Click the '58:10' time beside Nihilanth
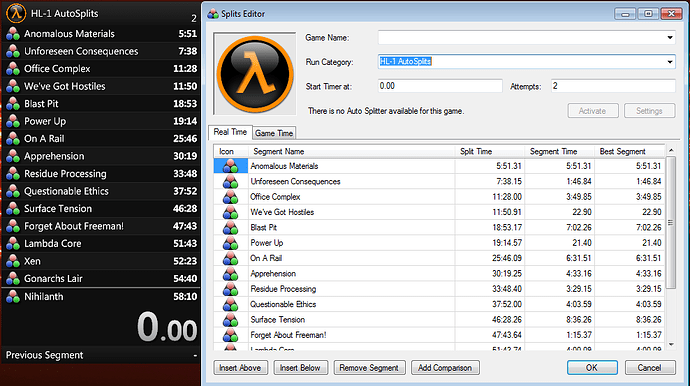Viewport: 690px width, 386px height. (x=185, y=297)
